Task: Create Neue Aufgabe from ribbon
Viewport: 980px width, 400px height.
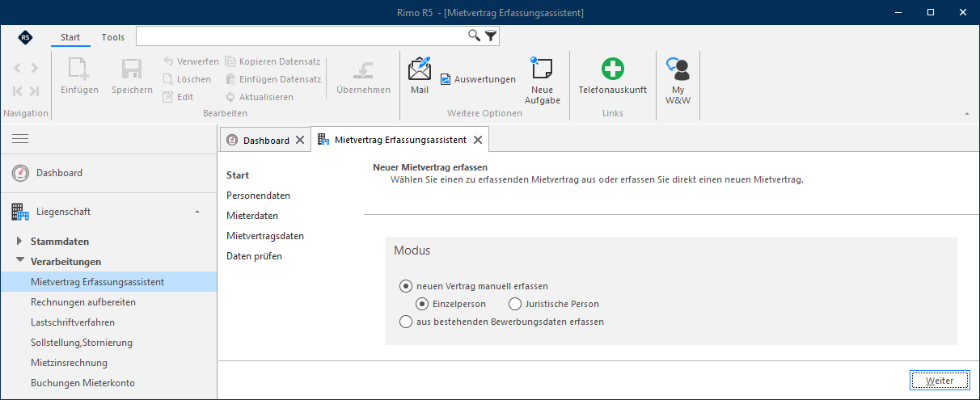Action: click(543, 81)
